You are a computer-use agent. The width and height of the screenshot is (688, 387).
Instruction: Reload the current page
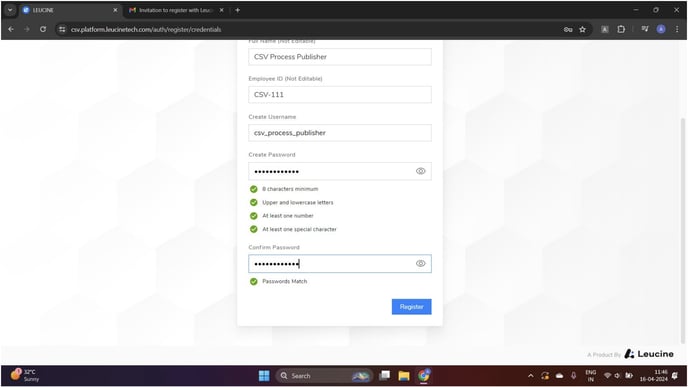43,29
